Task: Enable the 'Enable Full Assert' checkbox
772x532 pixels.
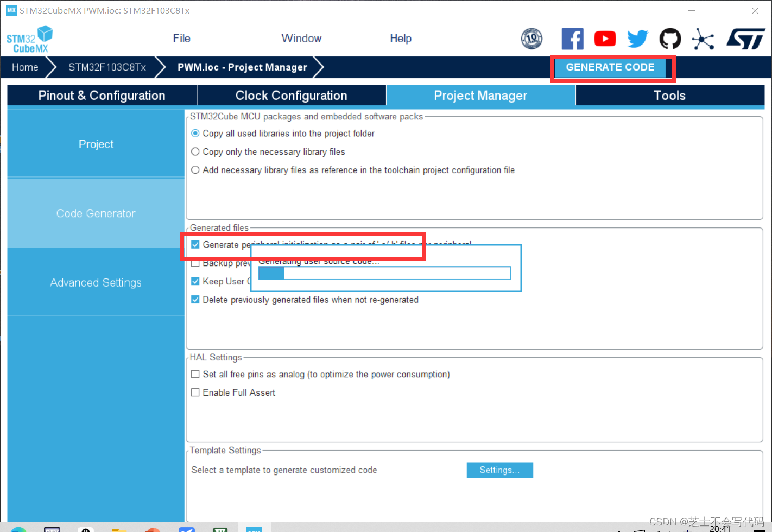Action: coord(195,392)
